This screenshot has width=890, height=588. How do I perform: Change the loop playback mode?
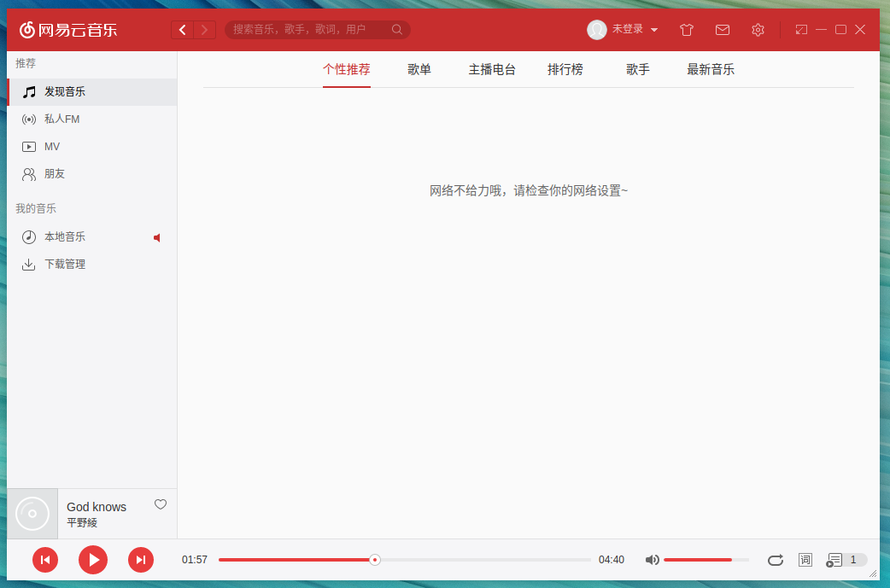tap(775, 560)
